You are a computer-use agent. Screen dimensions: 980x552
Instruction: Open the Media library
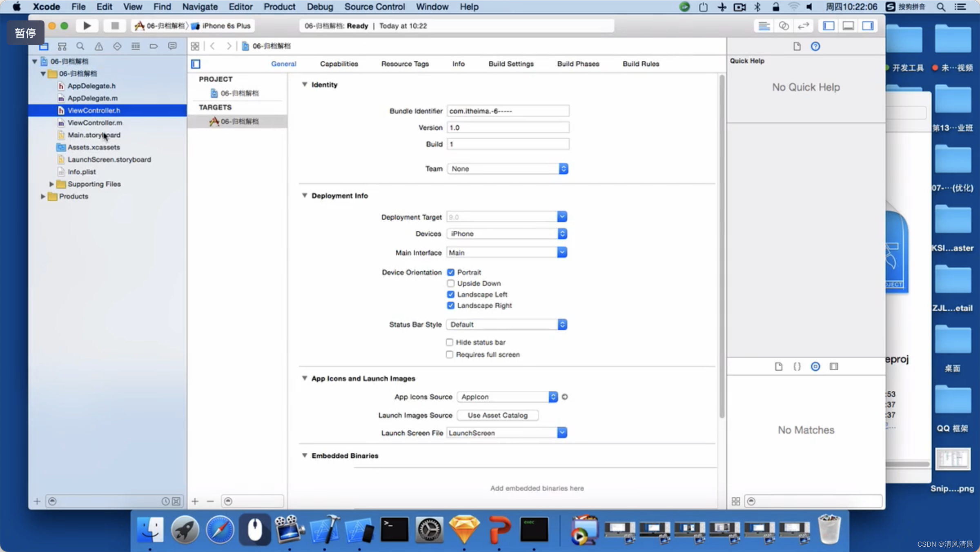834,366
